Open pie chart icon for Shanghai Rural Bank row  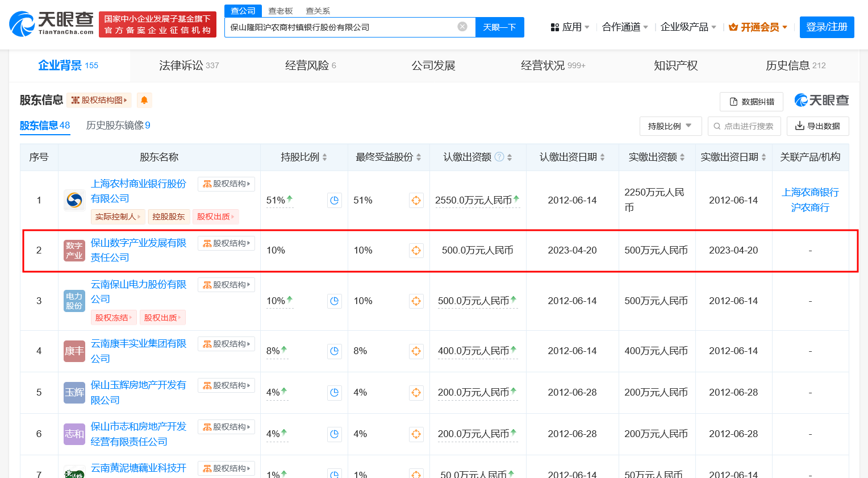[335, 200]
